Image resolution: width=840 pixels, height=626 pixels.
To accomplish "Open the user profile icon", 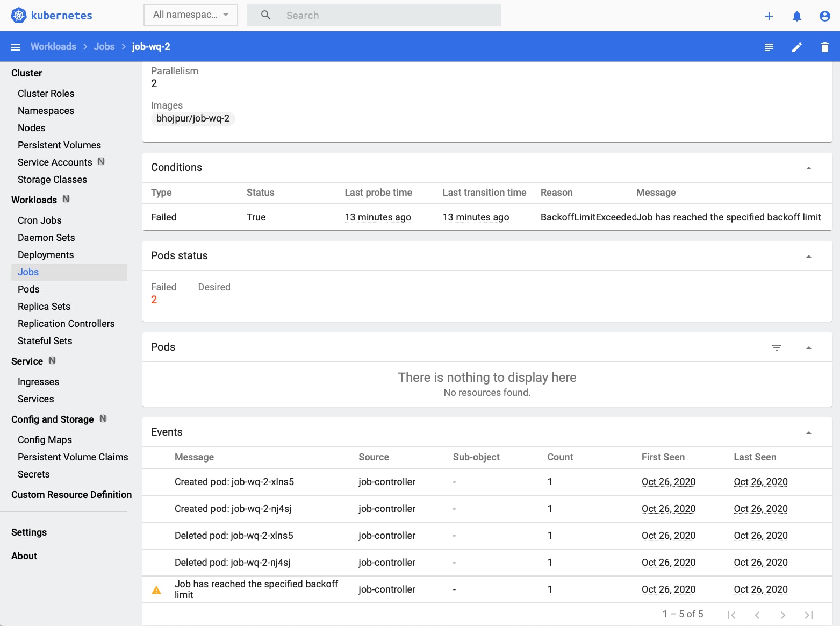I will pos(824,16).
